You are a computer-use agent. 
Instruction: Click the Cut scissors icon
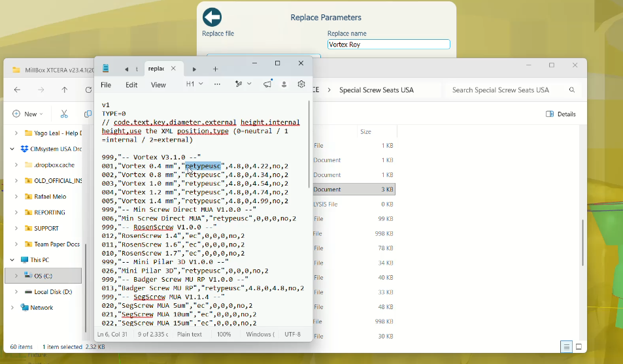point(64,114)
